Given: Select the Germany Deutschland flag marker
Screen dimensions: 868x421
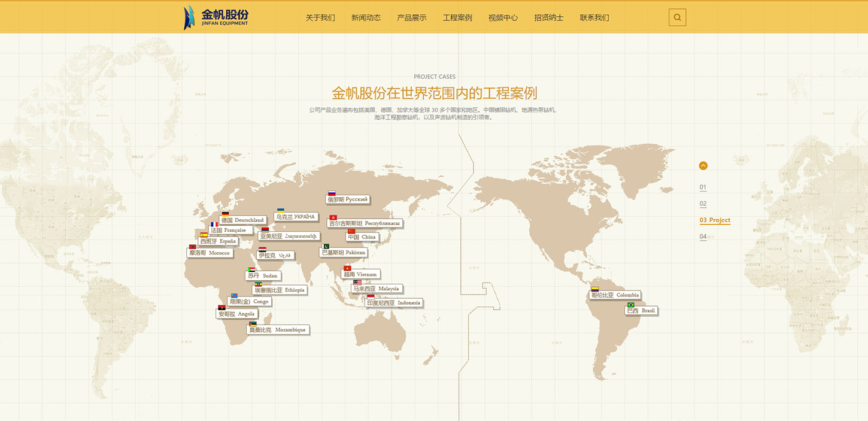Looking at the screenshot, I should (x=225, y=214).
